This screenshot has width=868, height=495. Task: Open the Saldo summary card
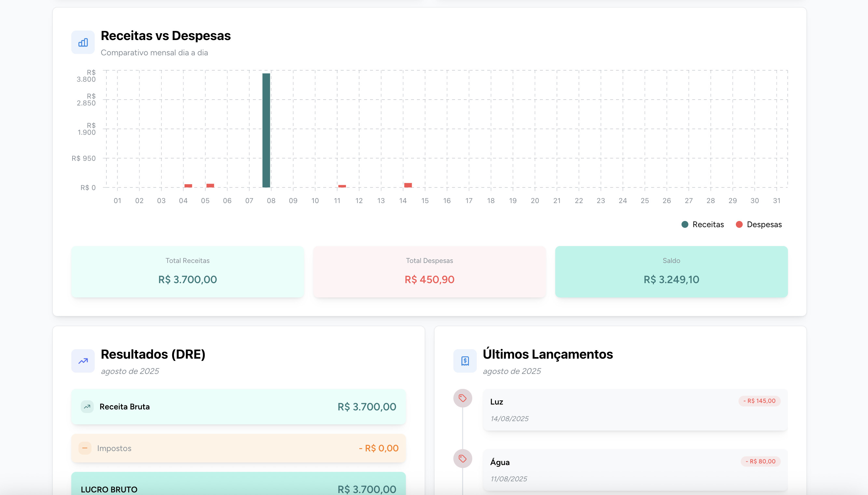click(x=671, y=272)
